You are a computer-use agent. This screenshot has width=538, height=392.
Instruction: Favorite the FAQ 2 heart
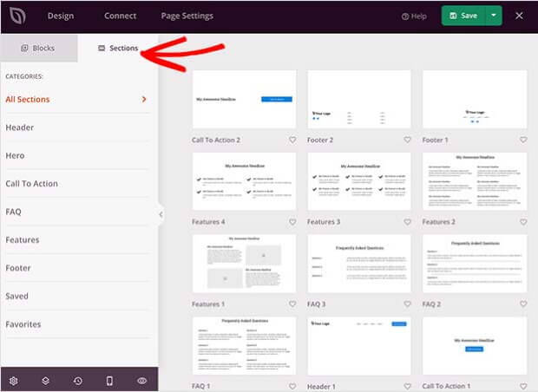(x=523, y=304)
